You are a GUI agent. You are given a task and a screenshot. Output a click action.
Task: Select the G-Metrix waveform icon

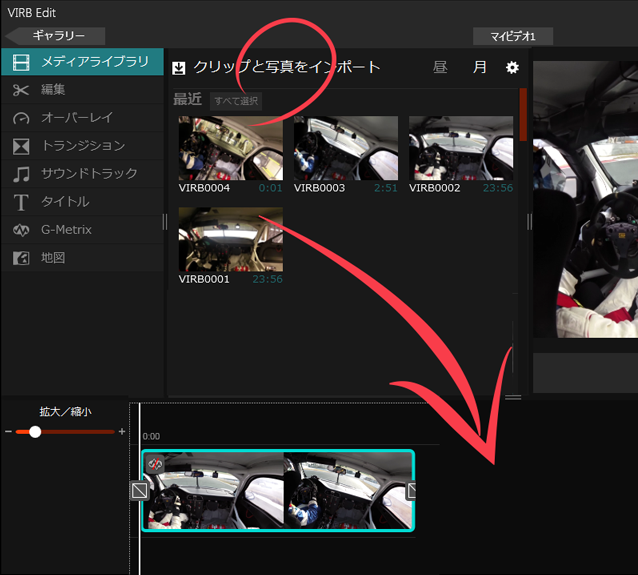(x=21, y=230)
